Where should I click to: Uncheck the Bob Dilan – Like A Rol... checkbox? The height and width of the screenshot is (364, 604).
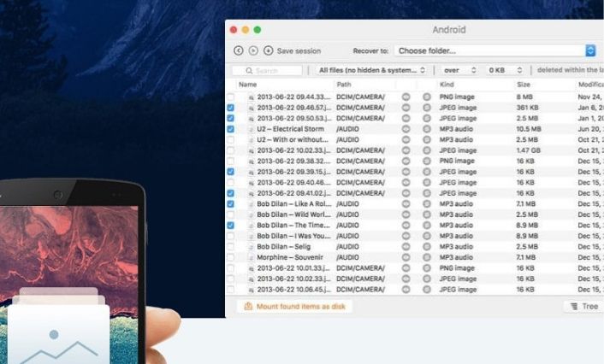coord(230,204)
